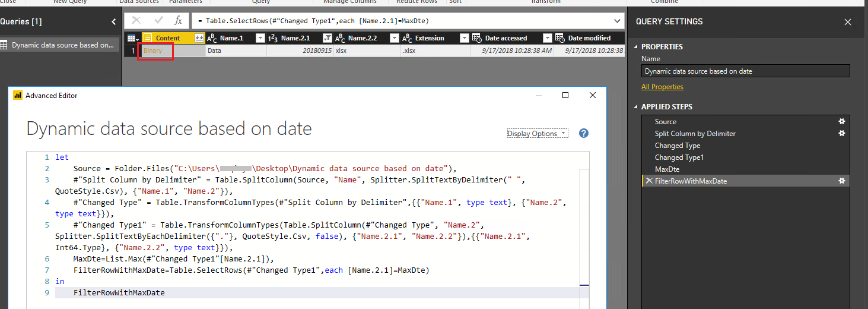The width and height of the screenshot is (868, 309).
Task: Click the formula bar cancel X icon
Action: coord(136,21)
